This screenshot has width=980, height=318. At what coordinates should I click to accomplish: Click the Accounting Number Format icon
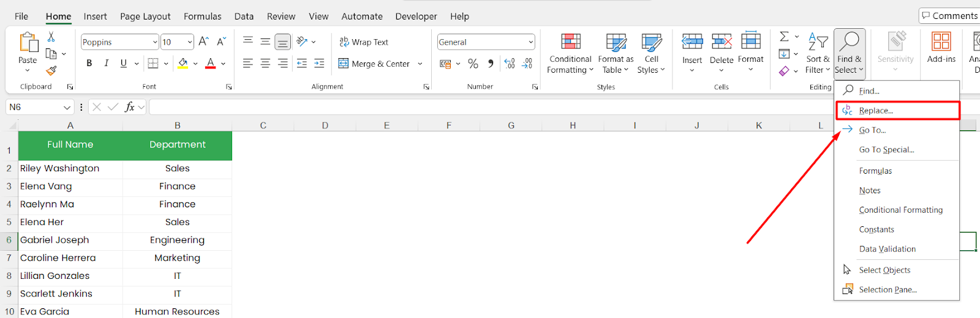(445, 64)
